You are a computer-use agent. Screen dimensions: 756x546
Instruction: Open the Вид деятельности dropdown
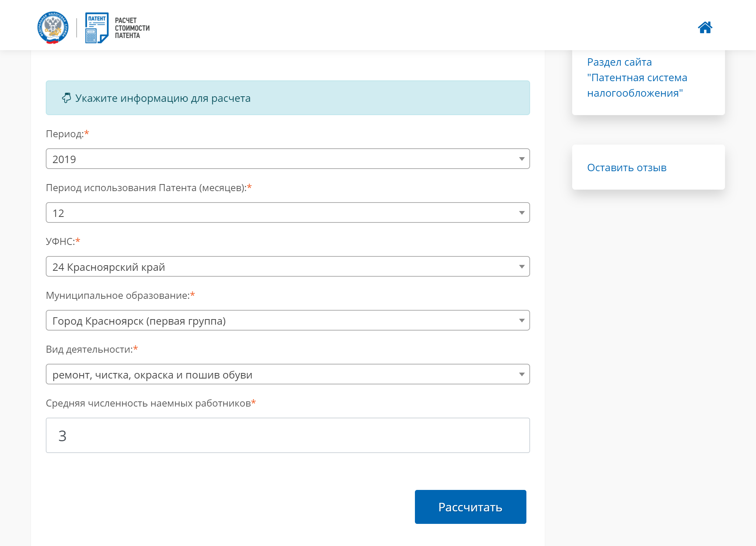(x=288, y=374)
